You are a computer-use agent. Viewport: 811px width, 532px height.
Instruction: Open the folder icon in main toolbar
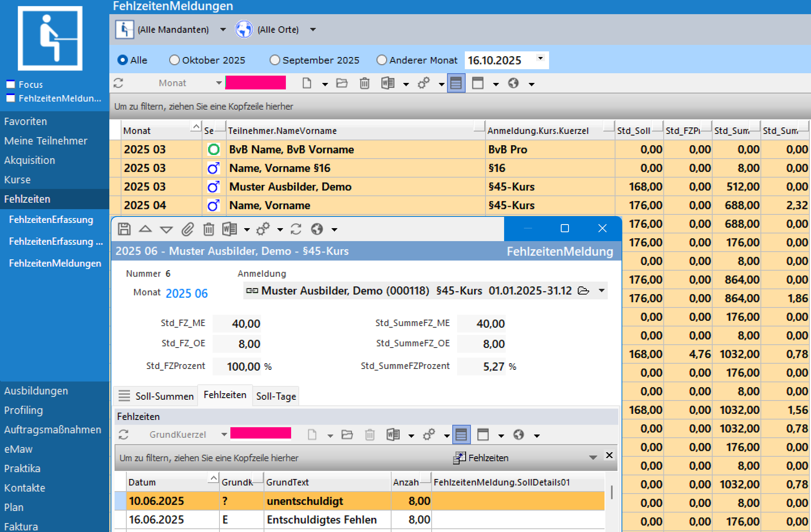coord(342,83)
